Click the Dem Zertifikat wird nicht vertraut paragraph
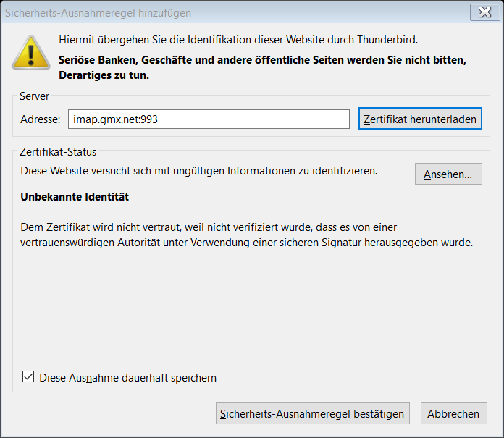Viewport: 504px width, 438px height. pyautogui.click(x=246, y=235)
